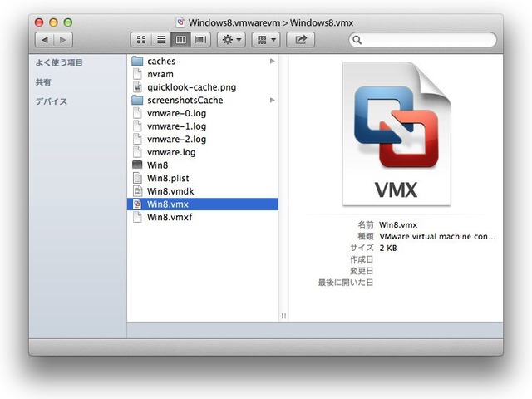Click the デバイス sidebar heading
This screenshot has height=399, width=532.
(x=52, y=101)
